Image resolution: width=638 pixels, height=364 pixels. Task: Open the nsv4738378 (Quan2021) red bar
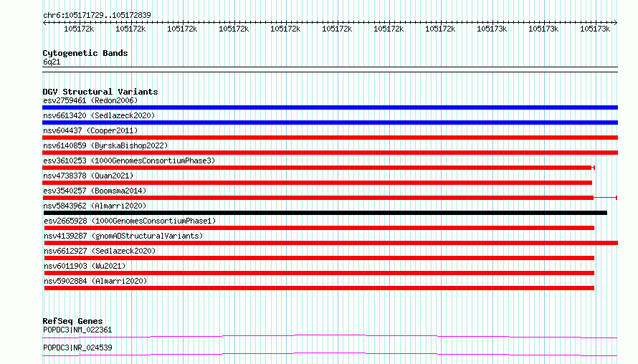(318, 183)
